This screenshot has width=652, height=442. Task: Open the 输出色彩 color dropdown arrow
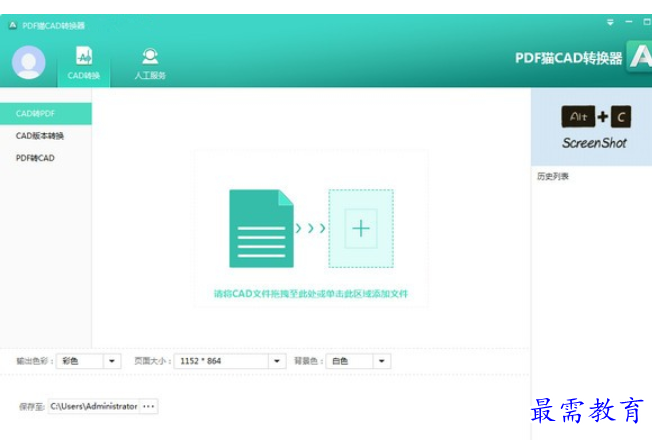(x=112, y=361)
